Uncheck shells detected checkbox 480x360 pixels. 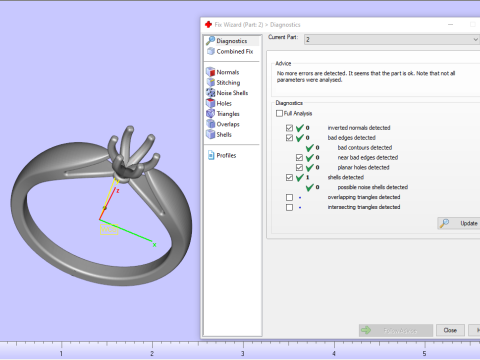(289, 177)
